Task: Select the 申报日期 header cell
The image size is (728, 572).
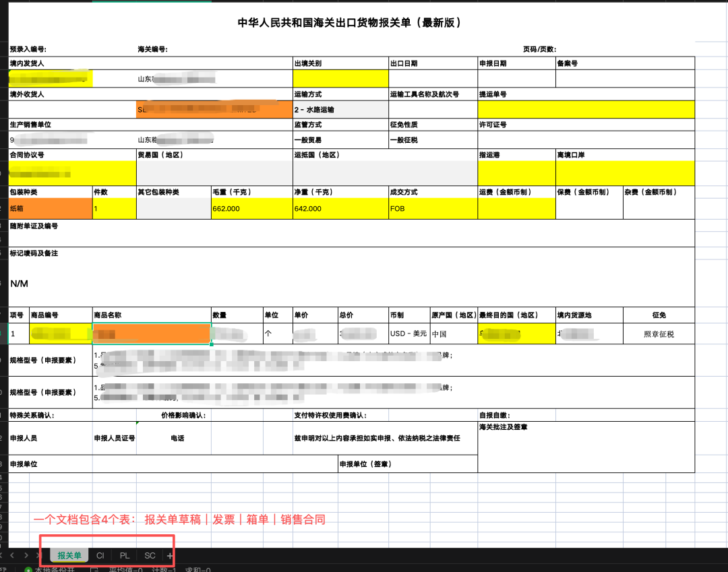Action: pyautogui.click(x=517, y=63)
